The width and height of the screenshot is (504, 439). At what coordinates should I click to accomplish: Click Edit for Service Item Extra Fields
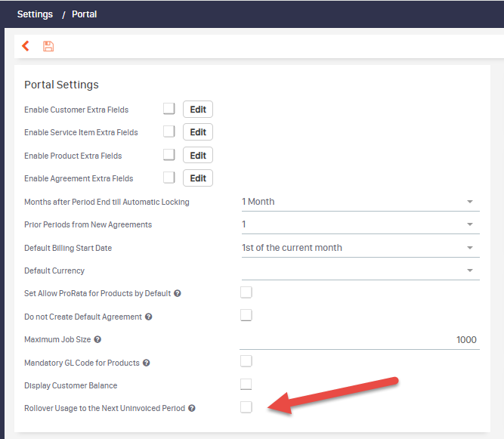pyautogui.click(x=198, y=132)
